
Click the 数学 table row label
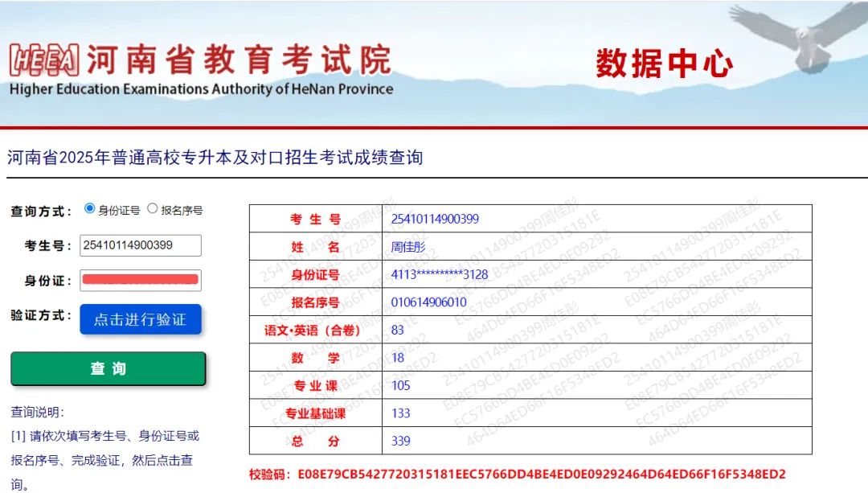(x=316, y=358)
